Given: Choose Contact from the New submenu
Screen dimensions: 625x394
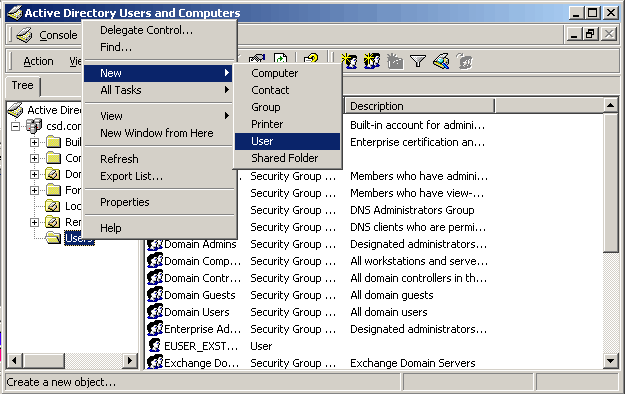Looking at the screenshot, I should (287, 90).
